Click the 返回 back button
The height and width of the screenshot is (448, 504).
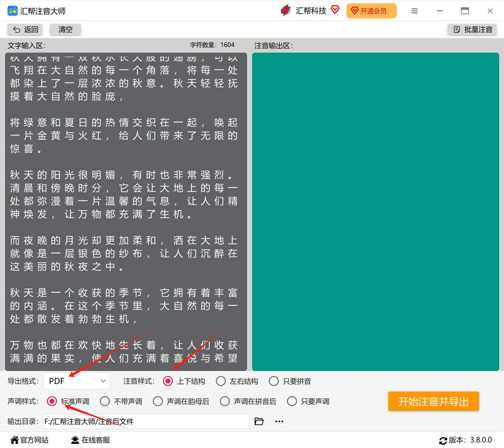25,30
